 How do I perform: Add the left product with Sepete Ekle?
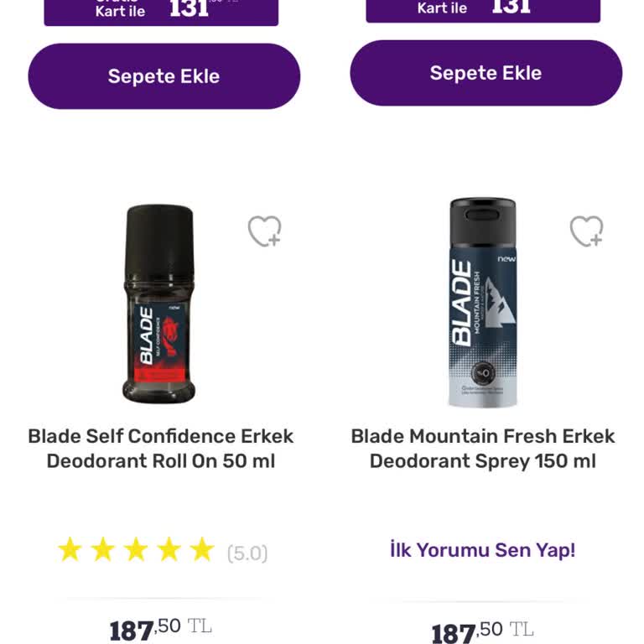click(x=164, y=76)
